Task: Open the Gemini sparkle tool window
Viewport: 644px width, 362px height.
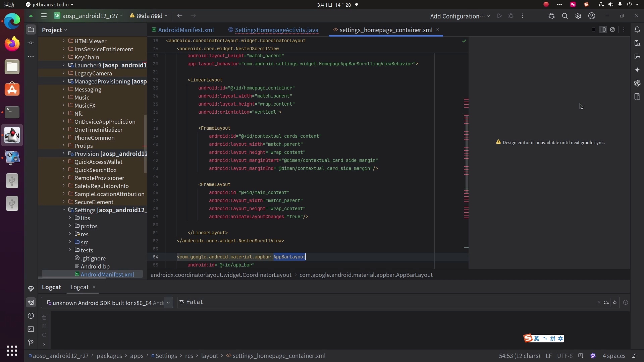Action: coord(637,70)
